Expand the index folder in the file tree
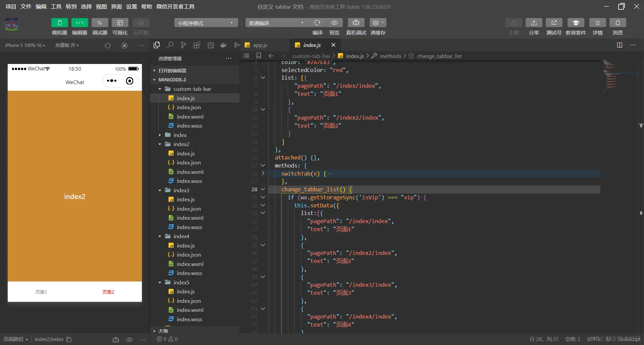This screenshot has width=644, height=345. [x=180, y=135]
